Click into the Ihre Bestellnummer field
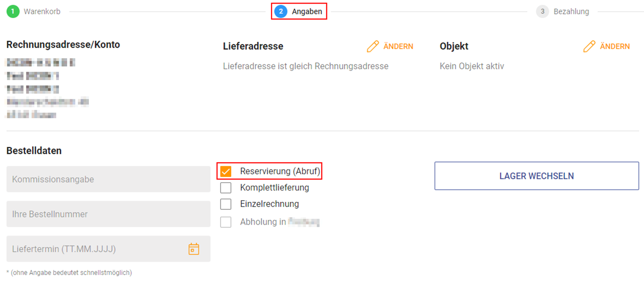 [x=108, y=214]
